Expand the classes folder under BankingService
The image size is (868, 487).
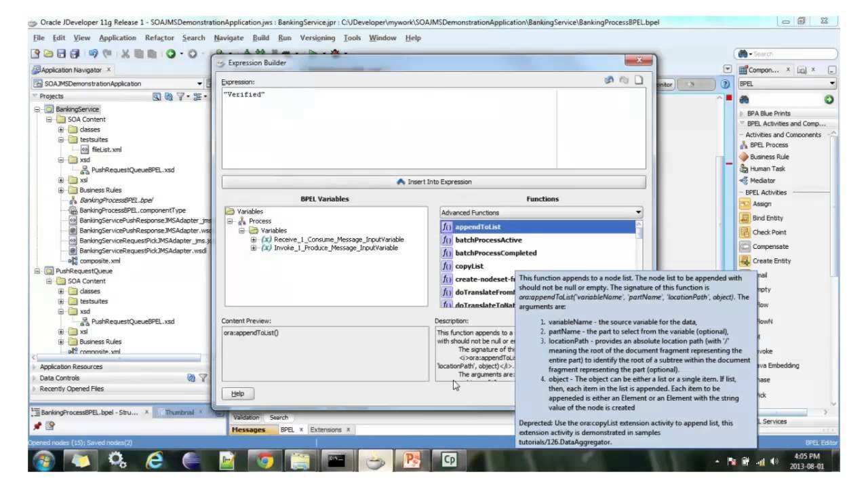click(61, 130)
